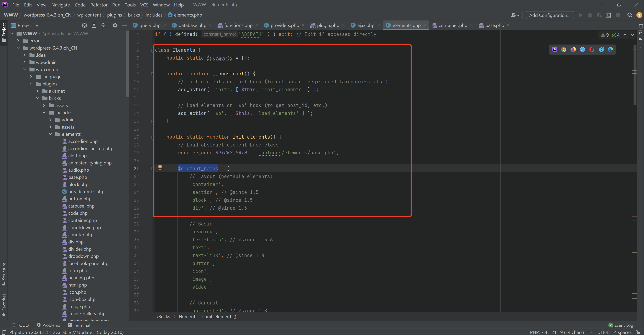Open the Refactor menu
This screenshot has height=335, width=644.
[x=99, y=5]
